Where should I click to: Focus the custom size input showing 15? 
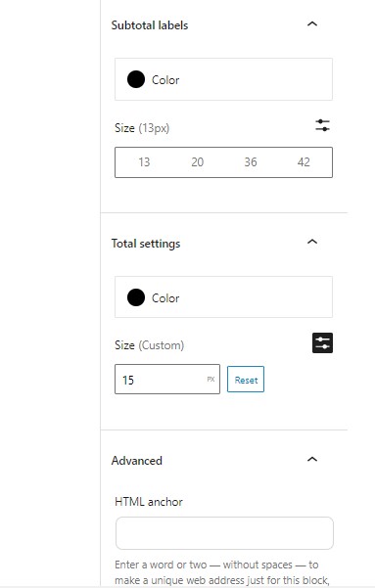pos(162,380)
